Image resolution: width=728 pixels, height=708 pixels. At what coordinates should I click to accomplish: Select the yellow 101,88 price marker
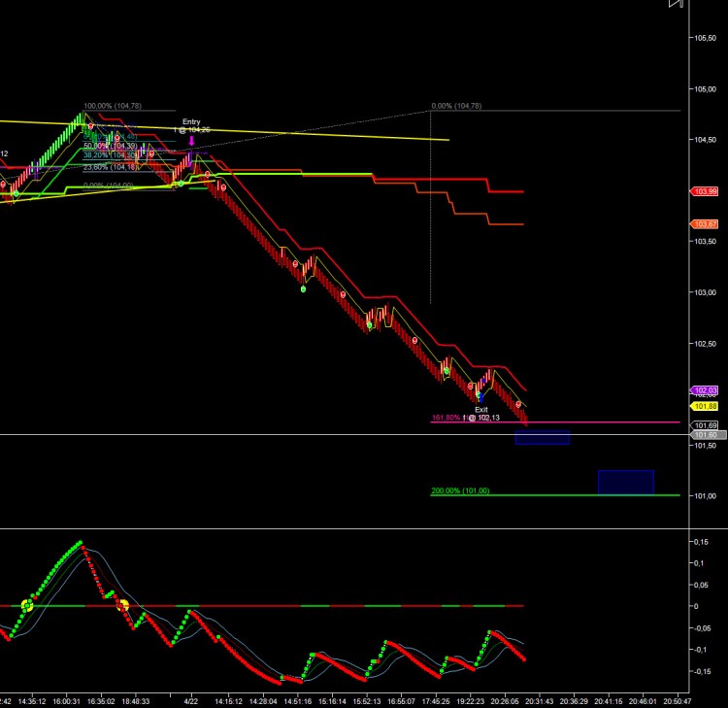tap(705, 407)
